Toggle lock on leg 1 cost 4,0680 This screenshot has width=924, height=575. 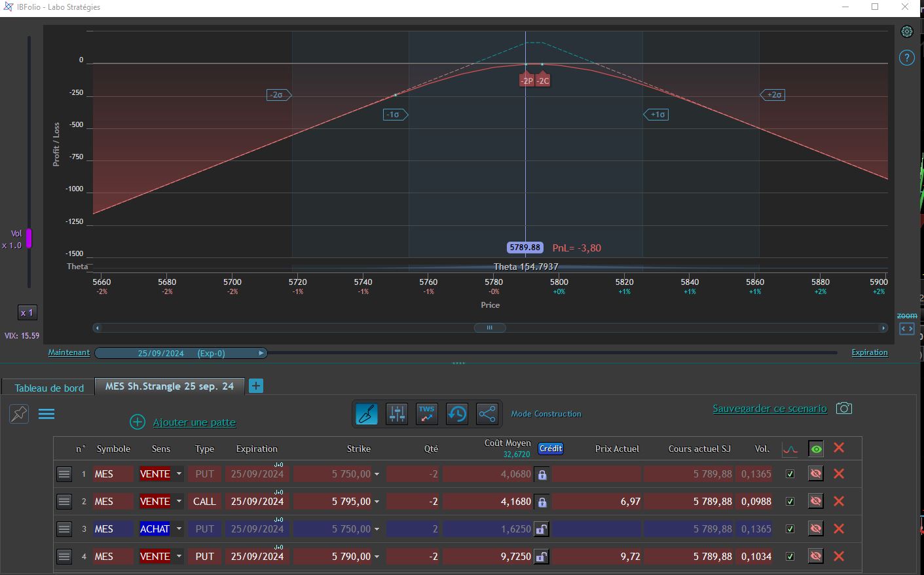tap(542, 475)
